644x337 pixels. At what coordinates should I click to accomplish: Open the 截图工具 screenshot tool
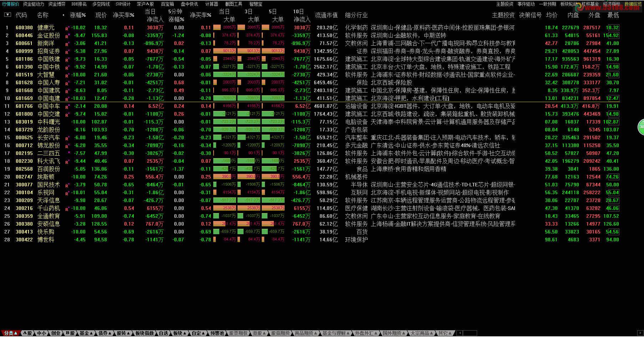[x=234, y=4]
